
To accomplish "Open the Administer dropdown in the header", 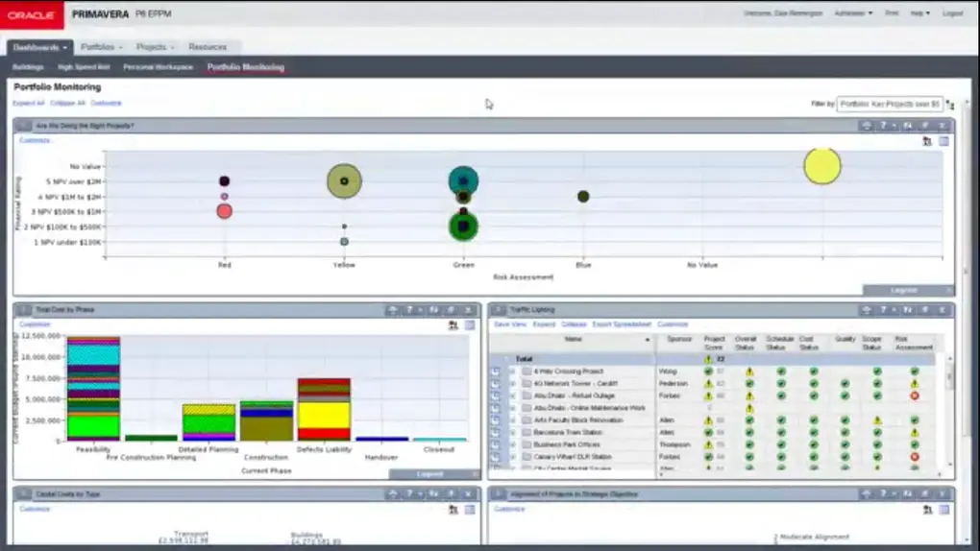I will pos(853,13).
